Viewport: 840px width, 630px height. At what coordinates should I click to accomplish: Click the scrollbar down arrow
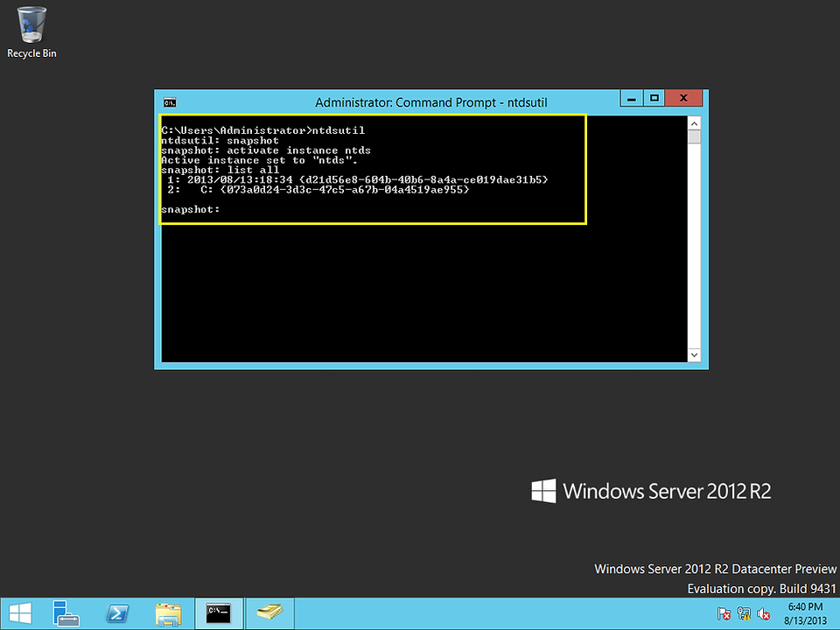click(694, 354)
